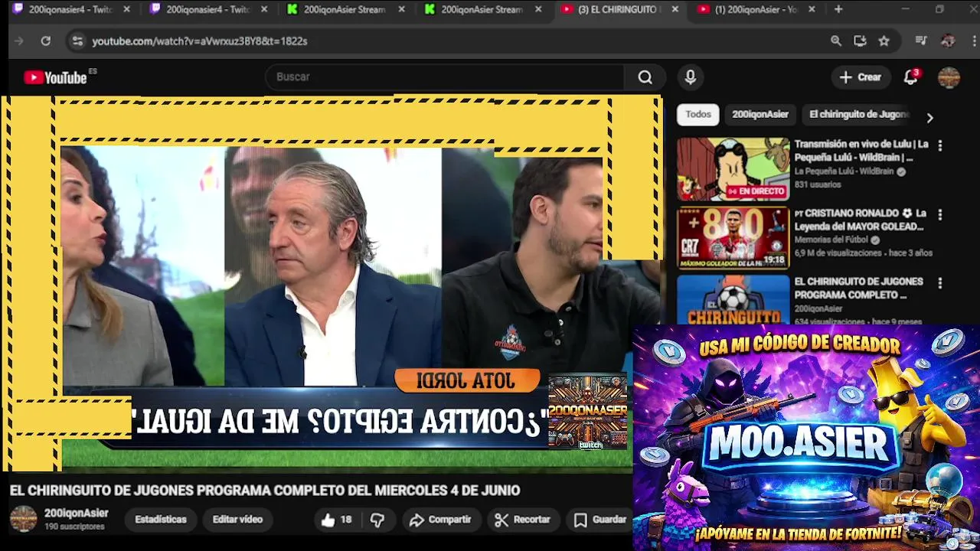Screen dimensions: 980x551
Task: Open the La Pequeña Lulú live thumbnail
Action: point(733,169)
